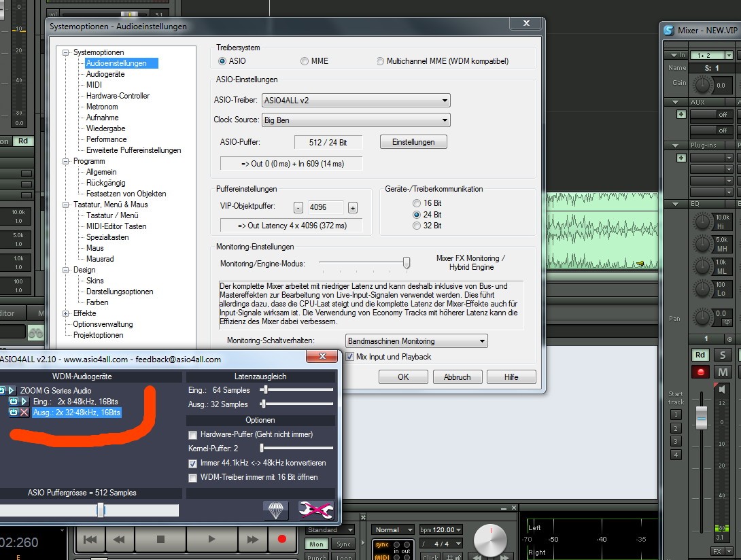Select the 32 Bit radio button

pos(416,226)
